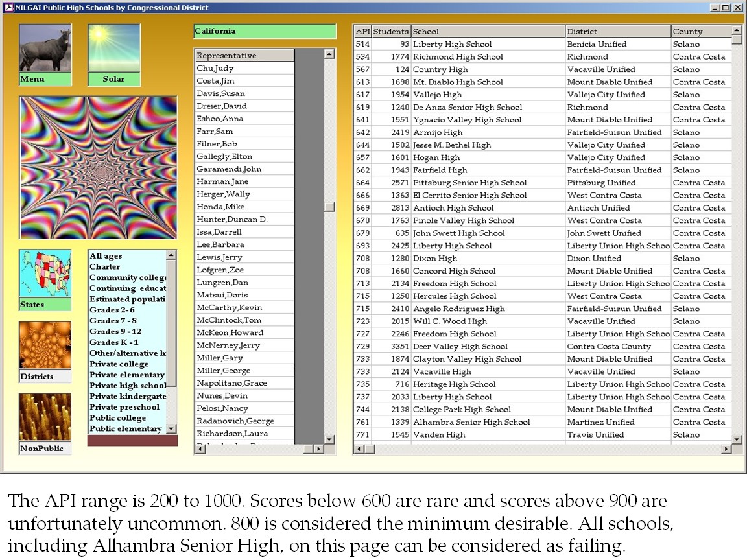
Task: Select "Grades 9 - 12" in category list
Action: 115,332
